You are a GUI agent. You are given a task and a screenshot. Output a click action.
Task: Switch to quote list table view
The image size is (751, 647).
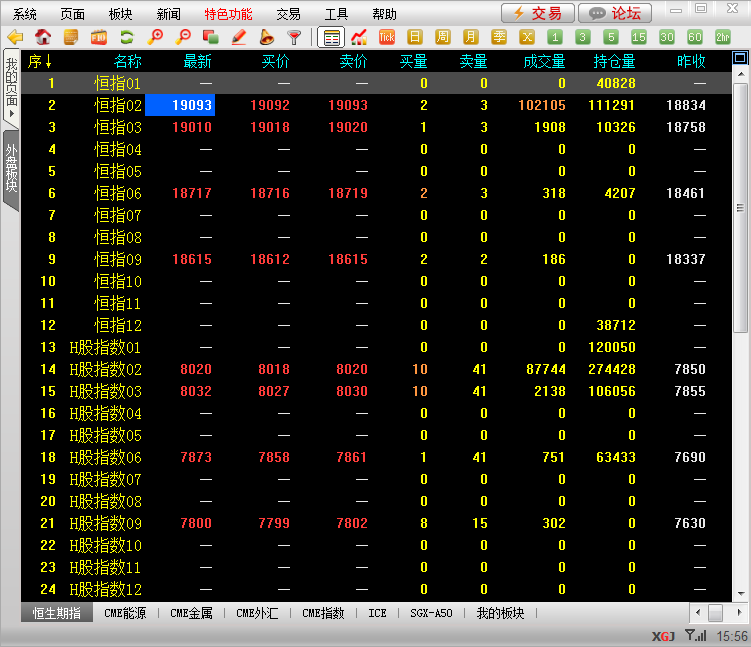(330, 38)
